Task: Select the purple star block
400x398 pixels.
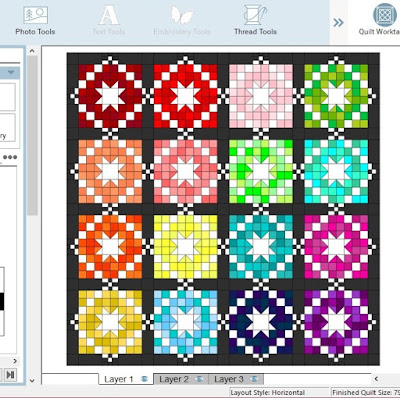Action: pos(336,322)
